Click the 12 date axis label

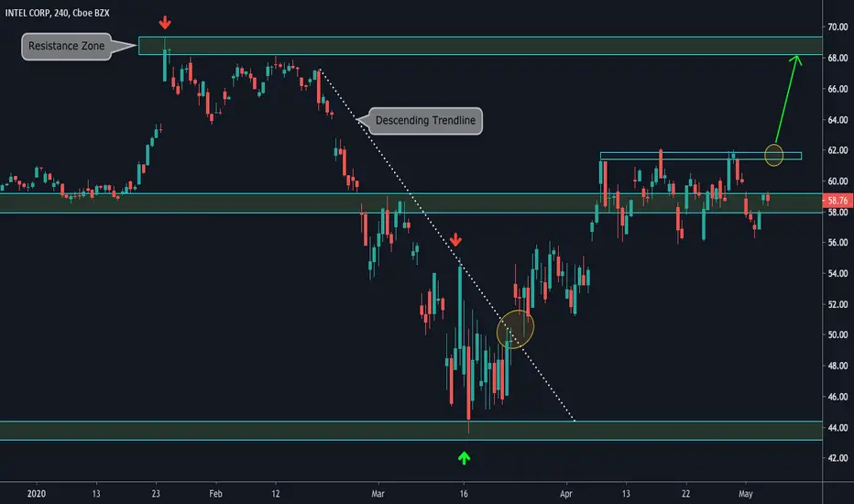[x=276, y=494]
